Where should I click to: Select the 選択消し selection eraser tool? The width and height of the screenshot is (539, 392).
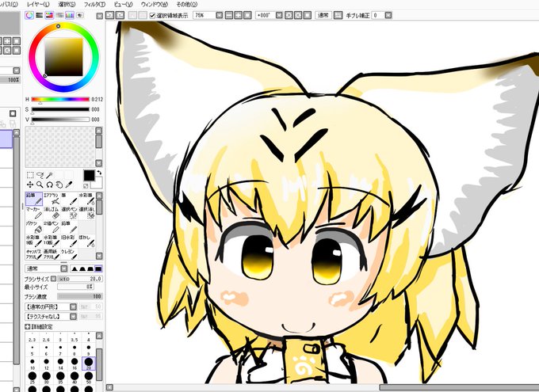[86, 213]
